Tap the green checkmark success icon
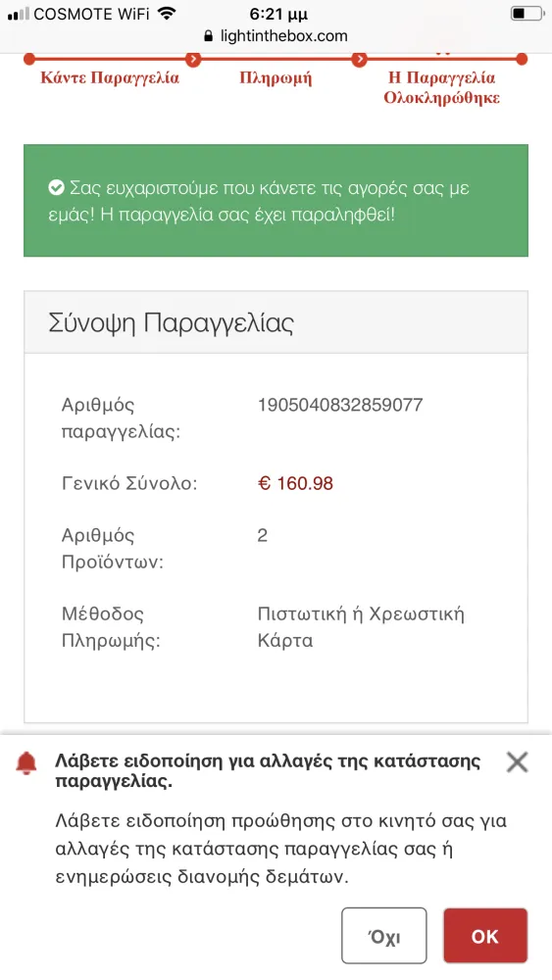 (x=56, y=187)
